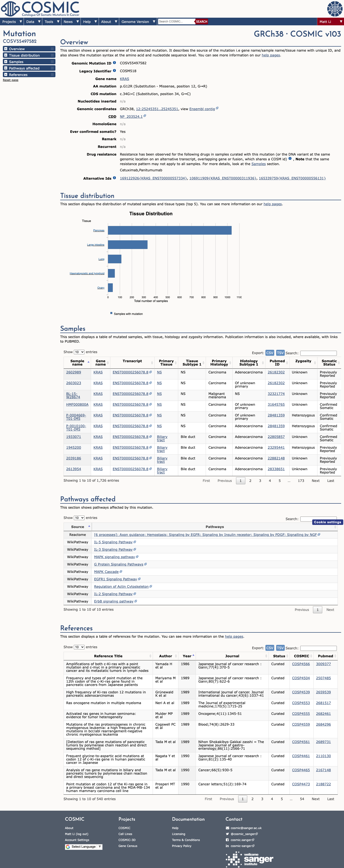Click the envelope icon in the footer Contact list

tap(227, 828)
